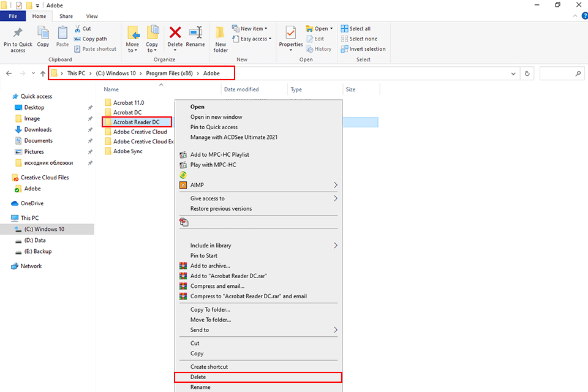Choose Add to MPC-HC Playlist

(x=219, y=154)
